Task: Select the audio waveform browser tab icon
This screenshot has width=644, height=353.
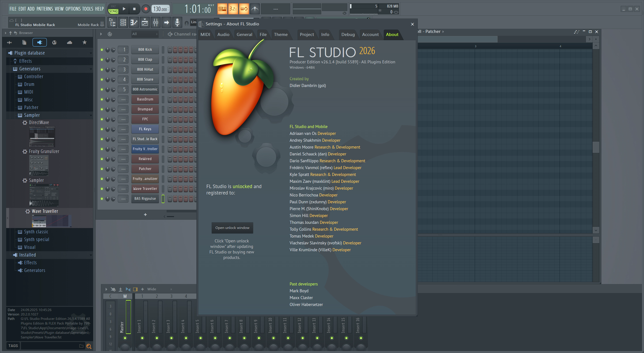Action: (x=9, y=42)
